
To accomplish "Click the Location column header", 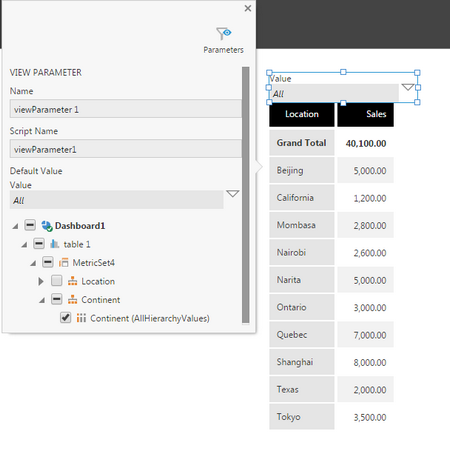I will tap(302, 114).
